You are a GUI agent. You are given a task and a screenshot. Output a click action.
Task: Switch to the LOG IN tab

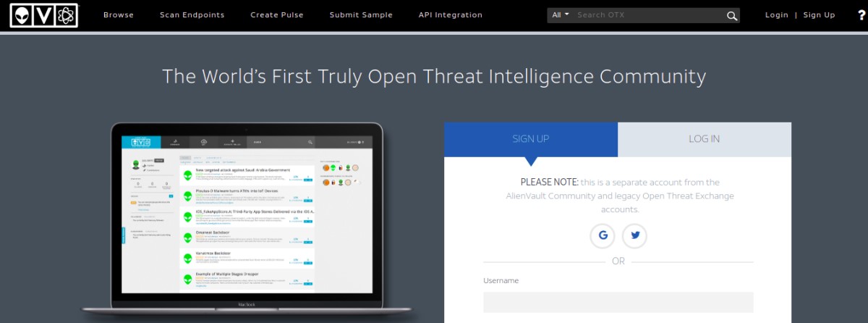tap(705, 139)
